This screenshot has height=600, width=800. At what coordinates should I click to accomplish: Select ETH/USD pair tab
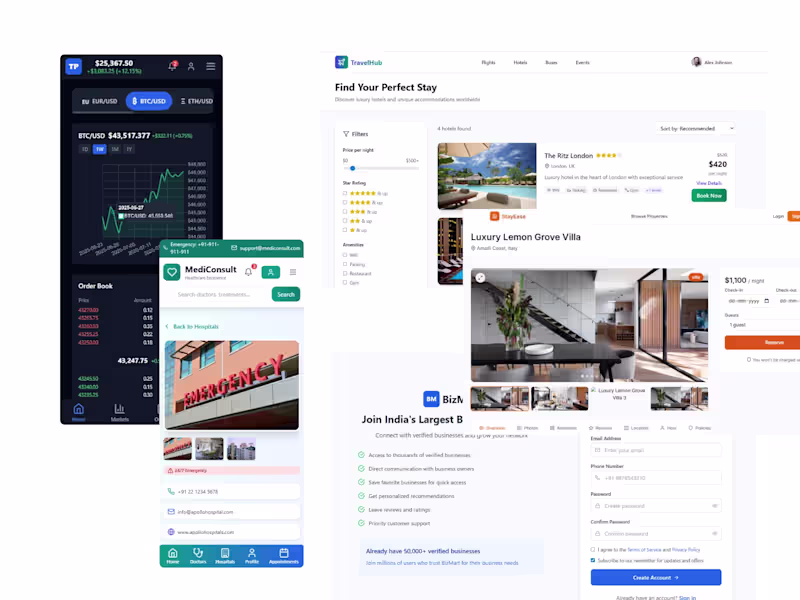196,101
